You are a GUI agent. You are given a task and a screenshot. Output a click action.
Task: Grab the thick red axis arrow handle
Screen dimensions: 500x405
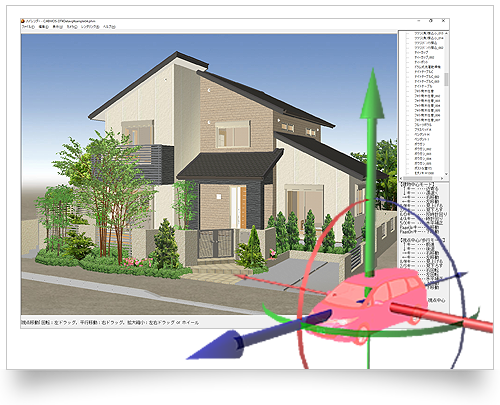point(443,317)
